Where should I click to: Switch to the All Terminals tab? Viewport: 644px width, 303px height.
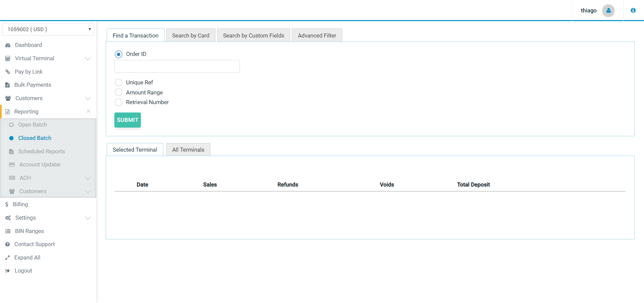[188, 150]
